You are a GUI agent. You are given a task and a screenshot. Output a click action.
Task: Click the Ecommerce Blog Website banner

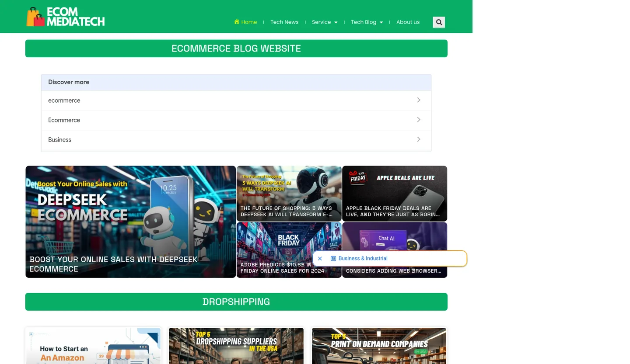pyautogui.click(x=236, y=49)
